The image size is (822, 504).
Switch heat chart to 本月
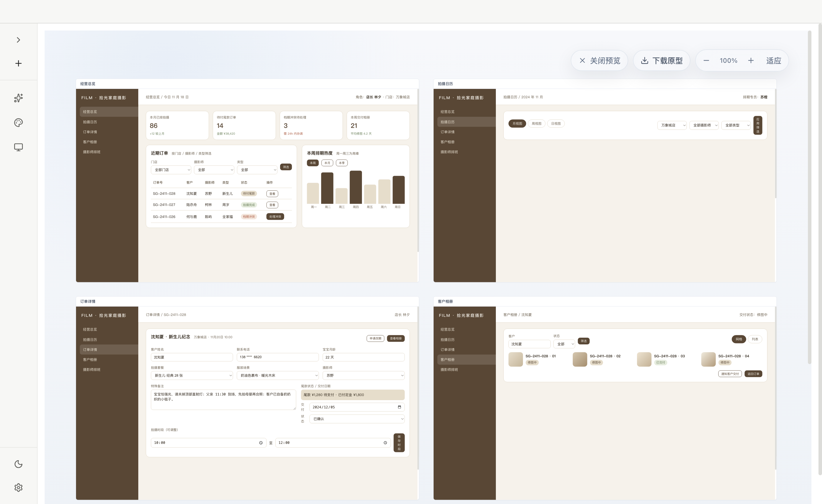pos(327,163)
